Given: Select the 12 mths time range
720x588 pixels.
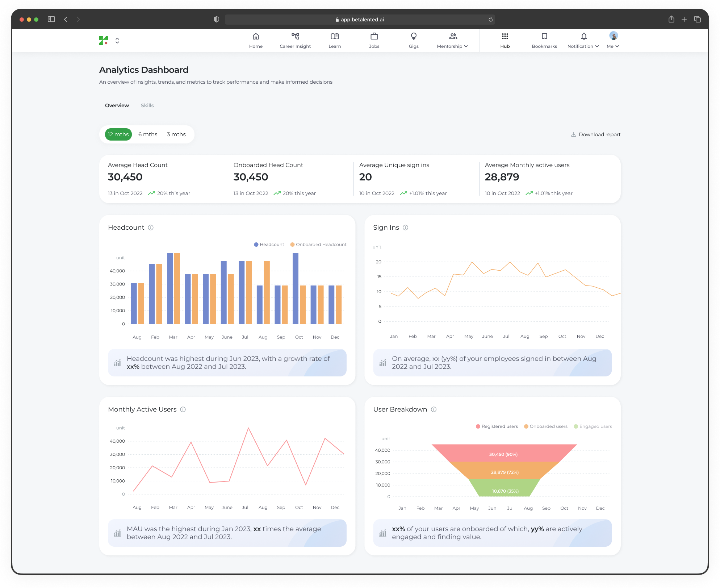Looking at the screenshot, I should click(118, 134).
